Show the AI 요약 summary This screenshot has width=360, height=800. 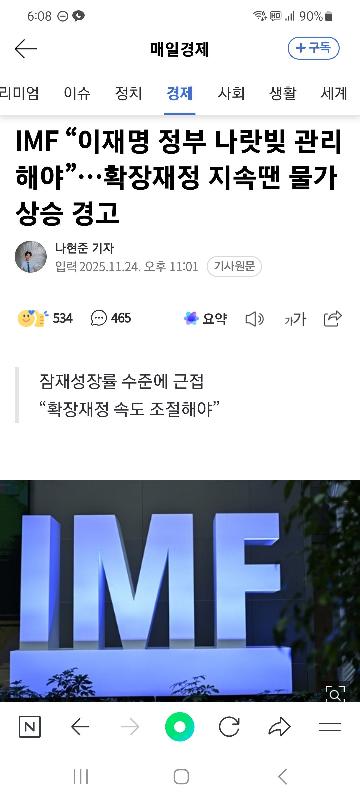(205, 319)
